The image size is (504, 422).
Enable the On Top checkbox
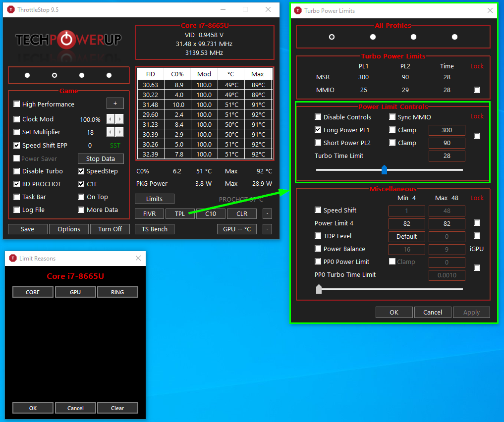[81, 197]
